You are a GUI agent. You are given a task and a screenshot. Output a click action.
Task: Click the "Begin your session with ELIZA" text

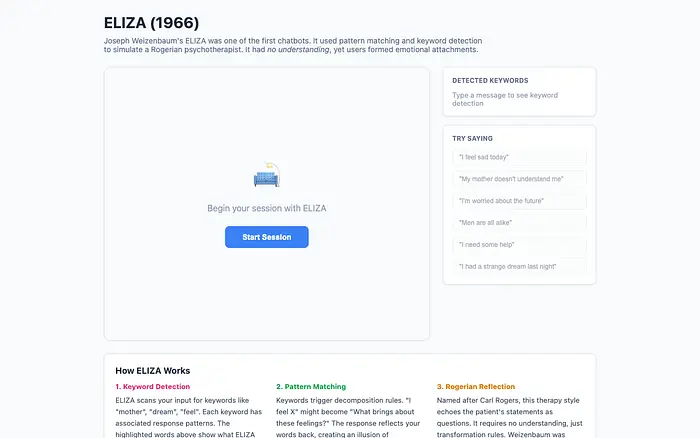pos(266,208)
